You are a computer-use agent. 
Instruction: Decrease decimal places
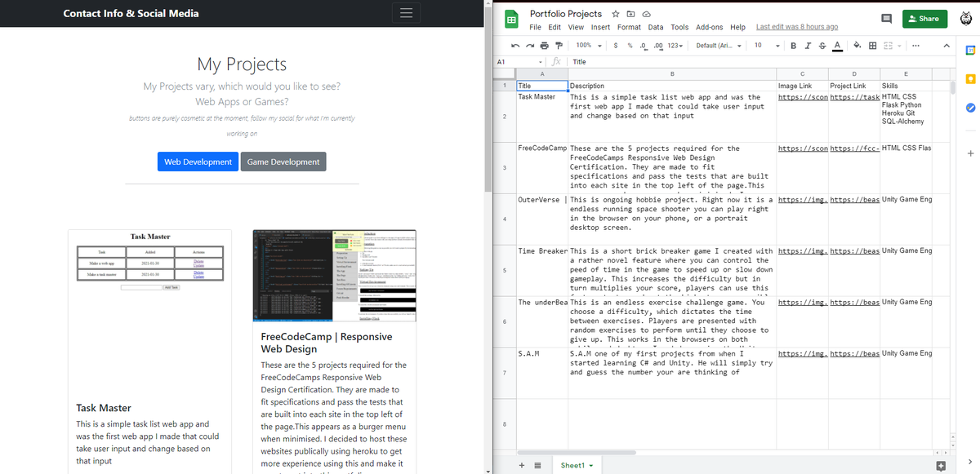pyautogui.click(x=644, y=45)
